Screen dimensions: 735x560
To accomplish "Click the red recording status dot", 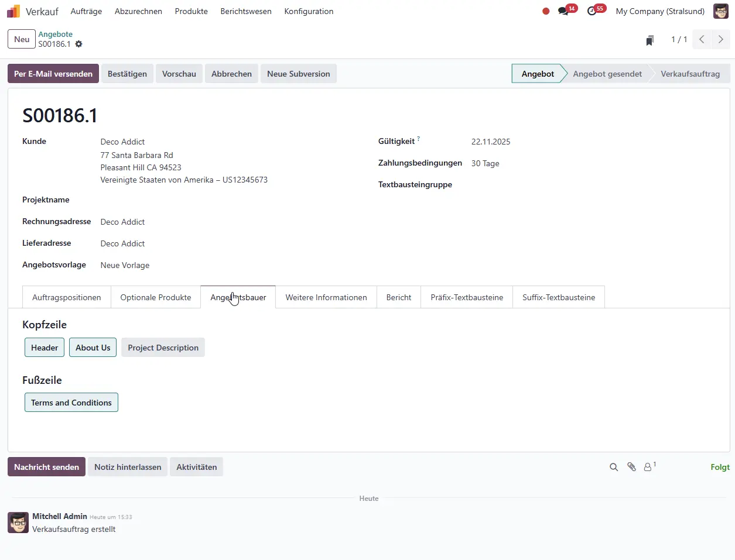I will (546, 11).
